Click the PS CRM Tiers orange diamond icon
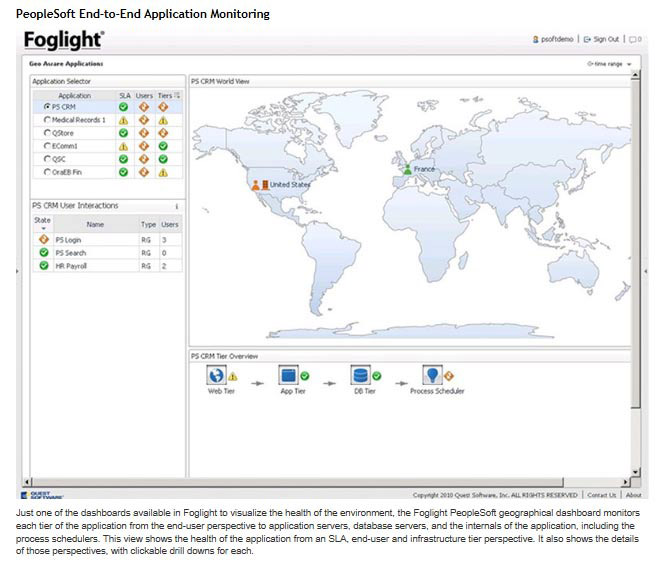 (x=163, y=107)
